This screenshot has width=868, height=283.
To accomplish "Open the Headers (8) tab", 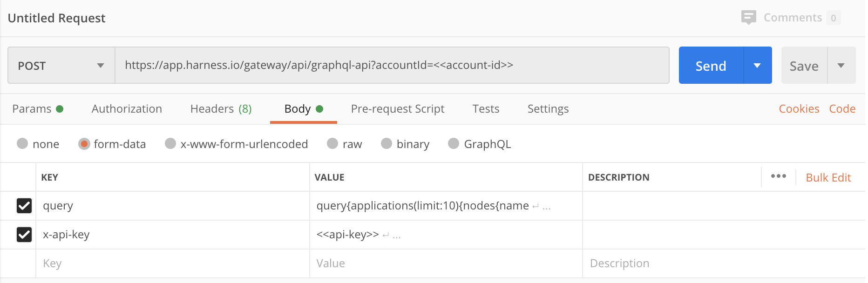I will [221, 109].
